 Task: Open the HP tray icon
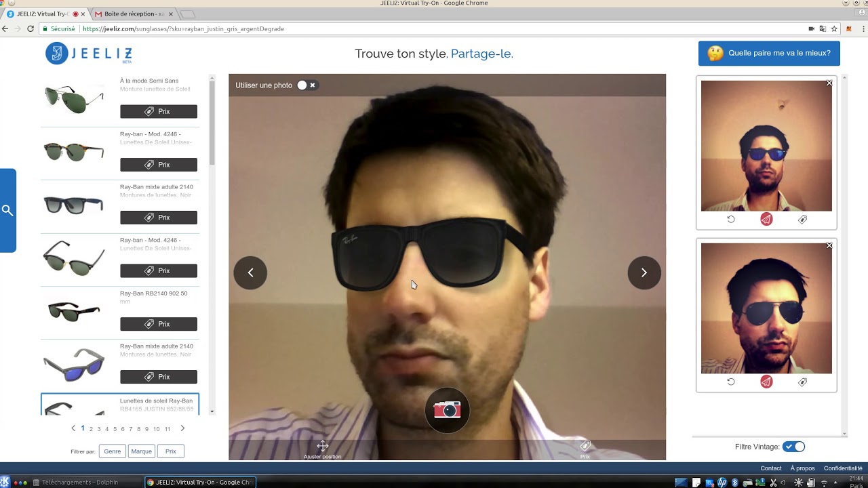[x=722, y=483]
